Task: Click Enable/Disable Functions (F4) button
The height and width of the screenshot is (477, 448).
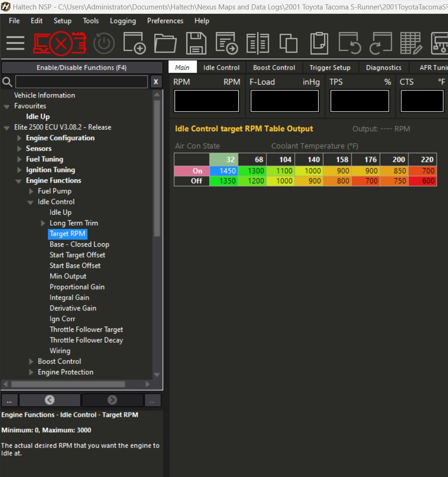Action: (82, 68)
